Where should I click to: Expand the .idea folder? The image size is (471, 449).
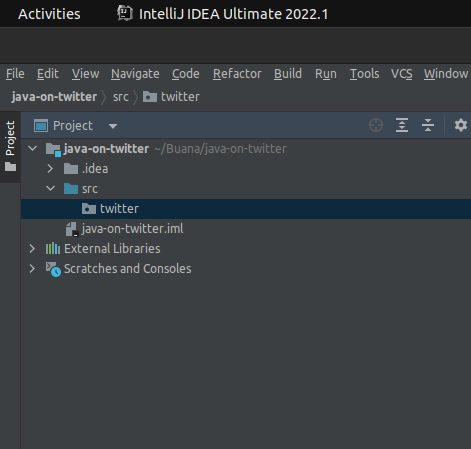(50, 169)
